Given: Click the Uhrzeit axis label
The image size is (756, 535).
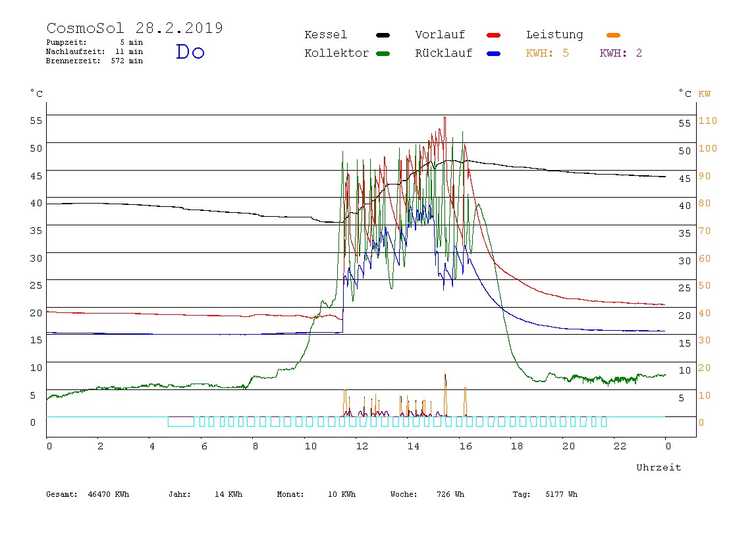Looking at the screenshot, I should point(659,467).
